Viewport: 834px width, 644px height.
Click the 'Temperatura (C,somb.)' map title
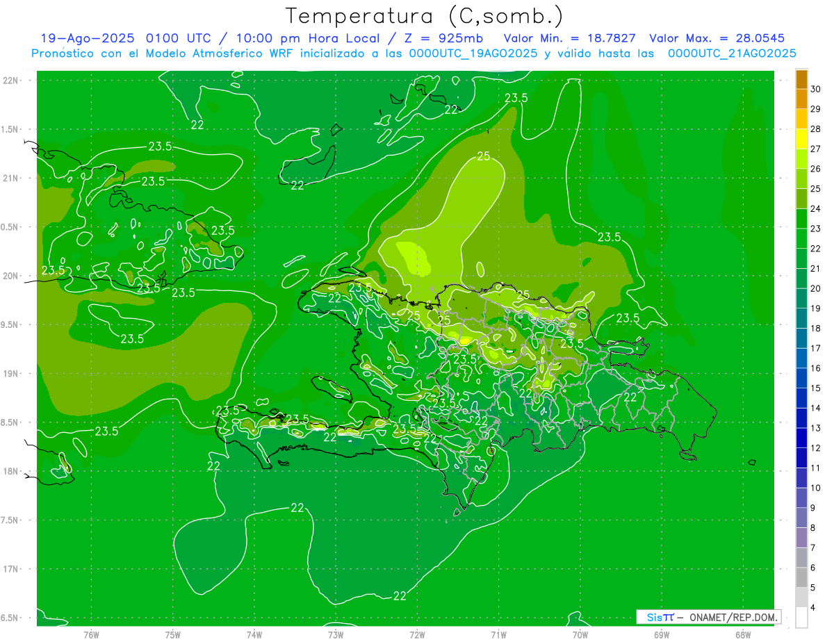click(x=425, y=15)
